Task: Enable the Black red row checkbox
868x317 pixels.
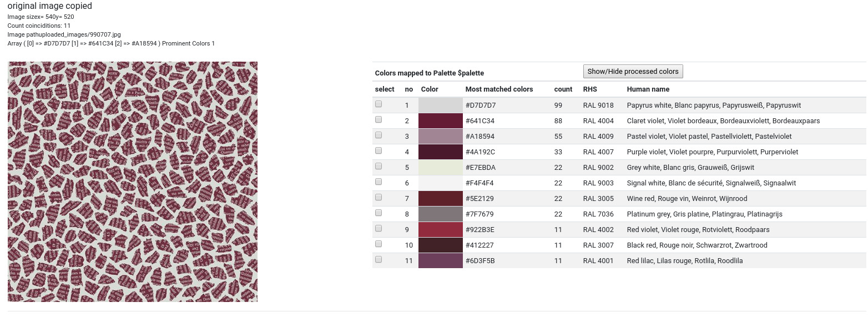Action: point(379,244)
